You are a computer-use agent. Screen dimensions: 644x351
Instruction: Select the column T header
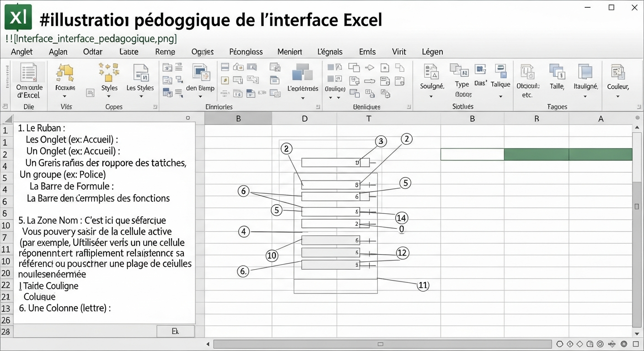pos(369,119)
